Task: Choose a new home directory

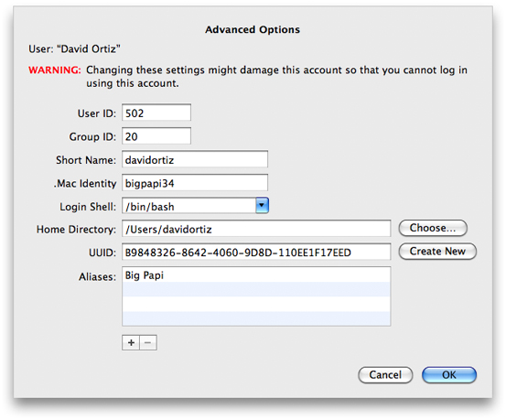Action: (433, 228)
